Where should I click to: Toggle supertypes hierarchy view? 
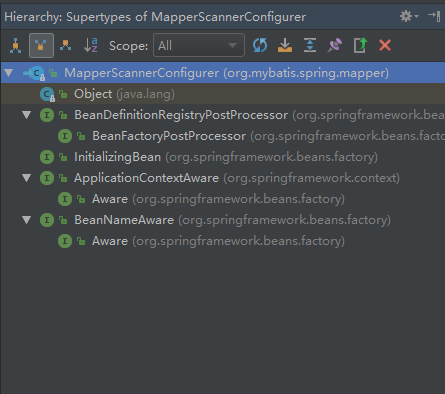(41, 45)
